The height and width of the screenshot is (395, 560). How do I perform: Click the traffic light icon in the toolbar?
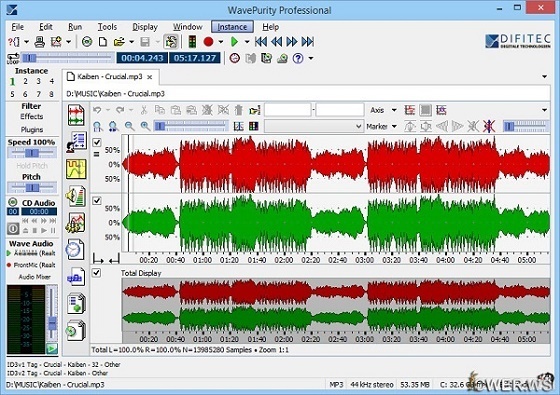[192, 42]
